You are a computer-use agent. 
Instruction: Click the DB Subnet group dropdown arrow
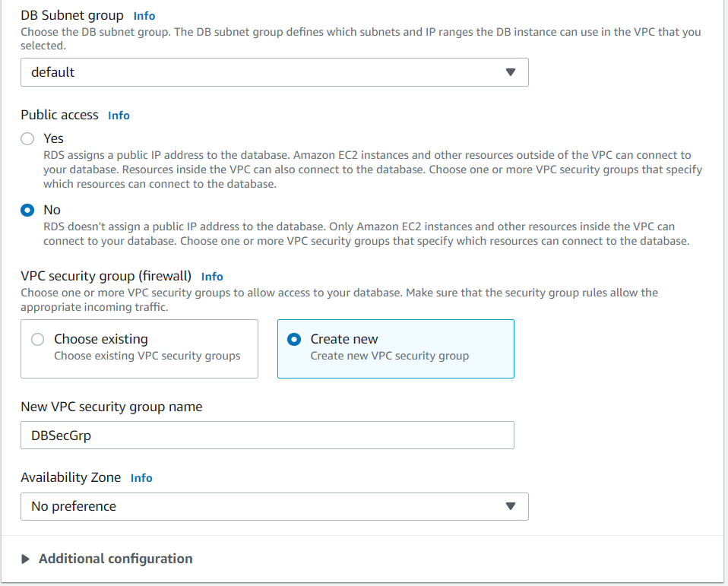(511, 72)
